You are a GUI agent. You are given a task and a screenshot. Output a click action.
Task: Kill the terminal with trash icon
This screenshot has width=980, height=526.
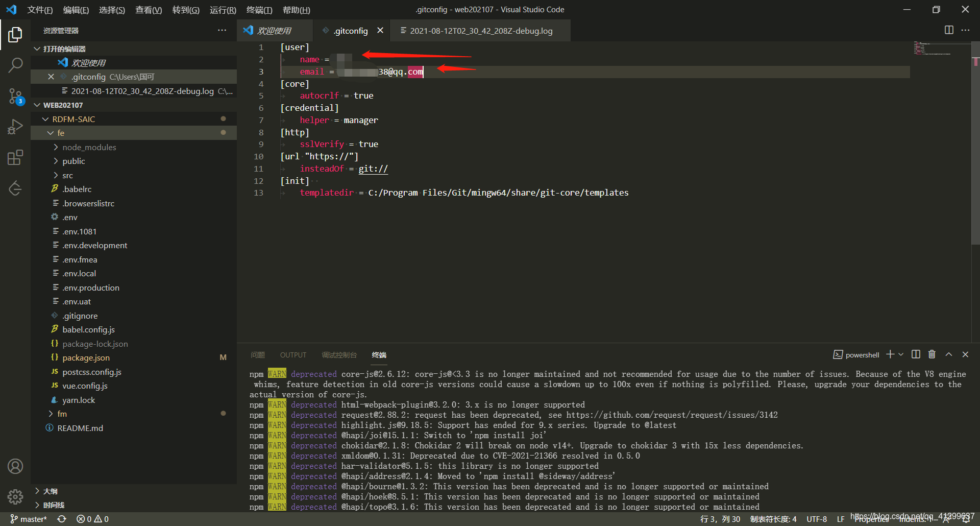pos(932,354)
